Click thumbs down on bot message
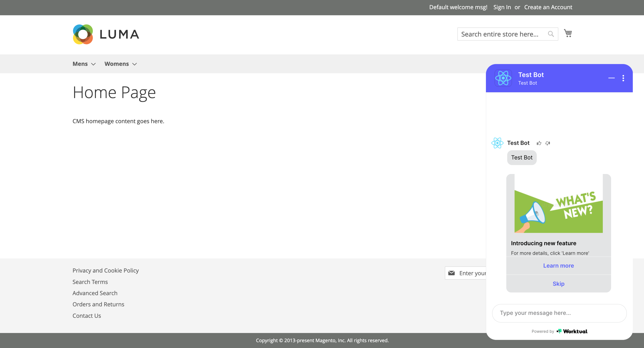This screenshot has width=644, height=348. coord(547,143)
